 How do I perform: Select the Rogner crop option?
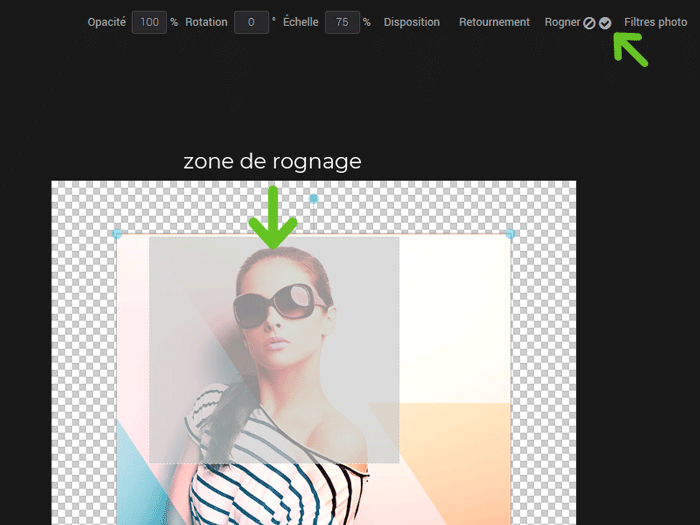click(562, 22)
